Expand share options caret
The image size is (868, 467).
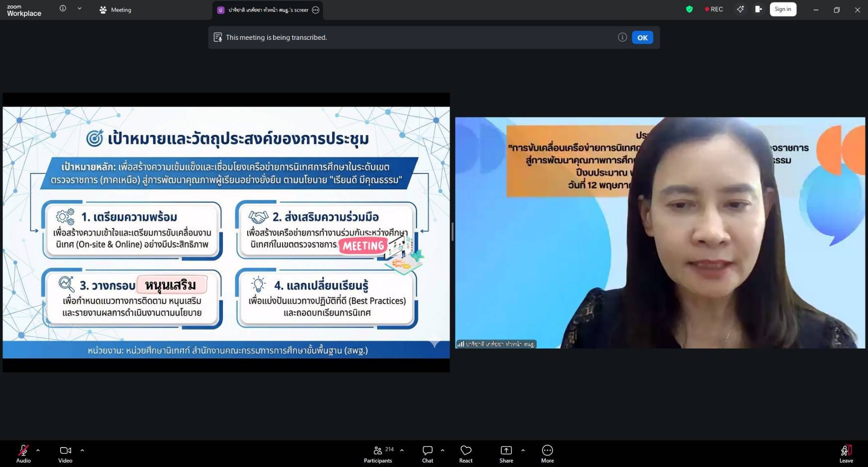[523, 450]
